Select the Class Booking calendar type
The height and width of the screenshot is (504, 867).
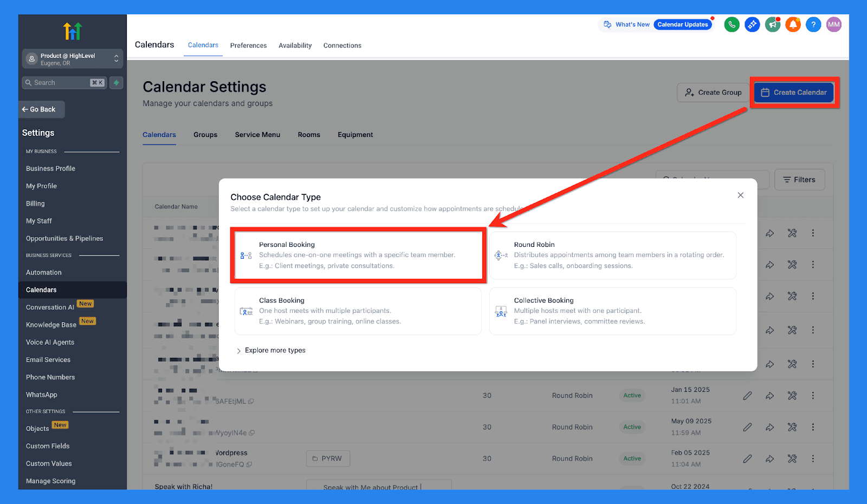[358, 311]
